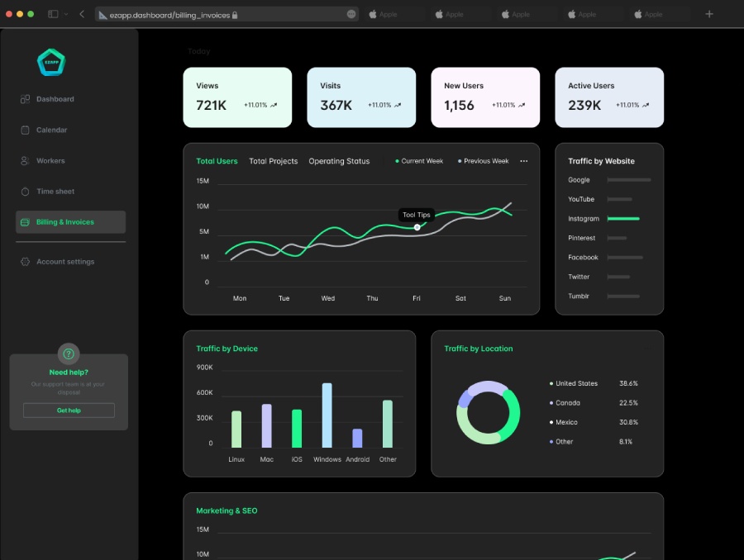Expand the browser sidebar dropdown arrow

[x=67, y=14]
